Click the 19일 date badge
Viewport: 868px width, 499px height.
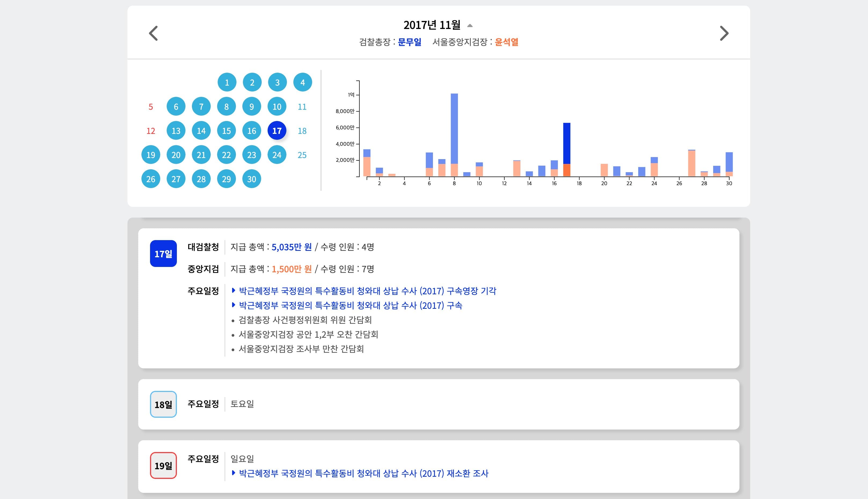163,465
